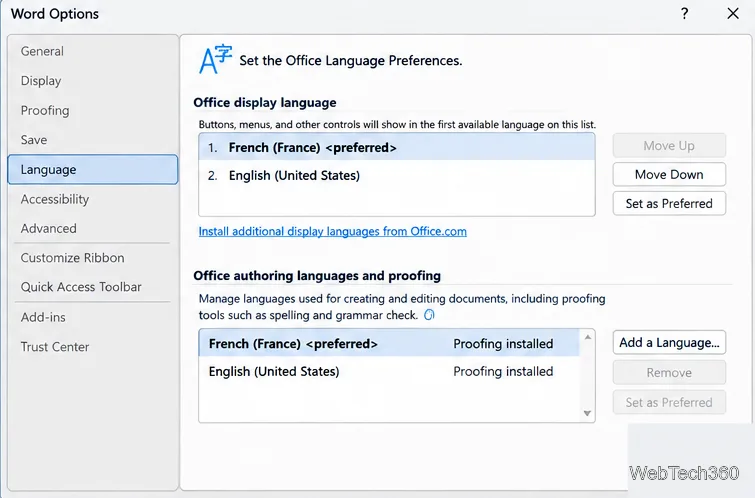The width and height of the screenshot is (755, 498).
Task: Click authoring Set as Preferred button
Action: click(x=669, y=402)
